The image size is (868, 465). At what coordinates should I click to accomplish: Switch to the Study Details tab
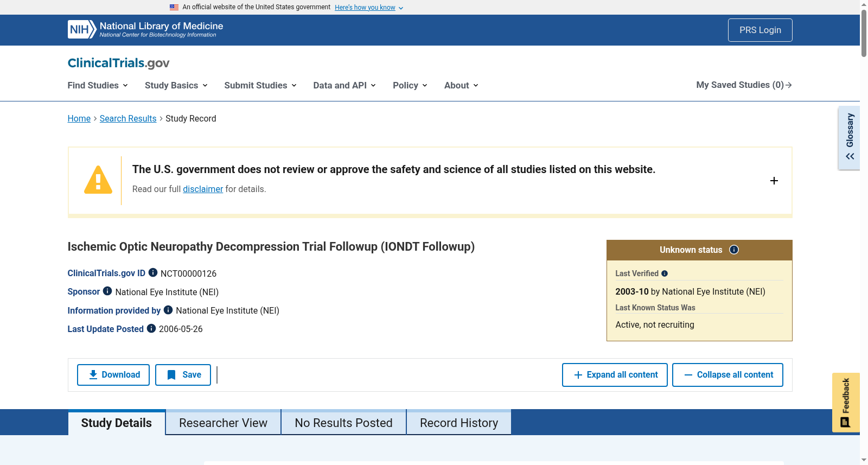pyautogui.click(x=117, y=423)
